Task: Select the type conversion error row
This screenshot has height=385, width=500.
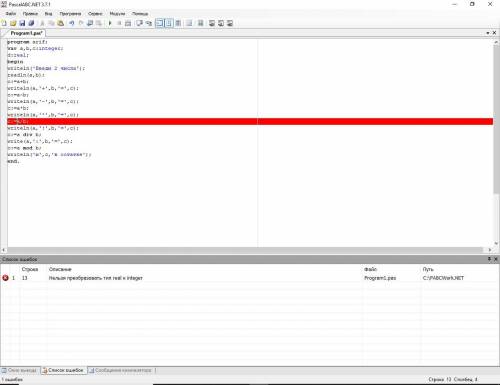Action: (250, 278)
